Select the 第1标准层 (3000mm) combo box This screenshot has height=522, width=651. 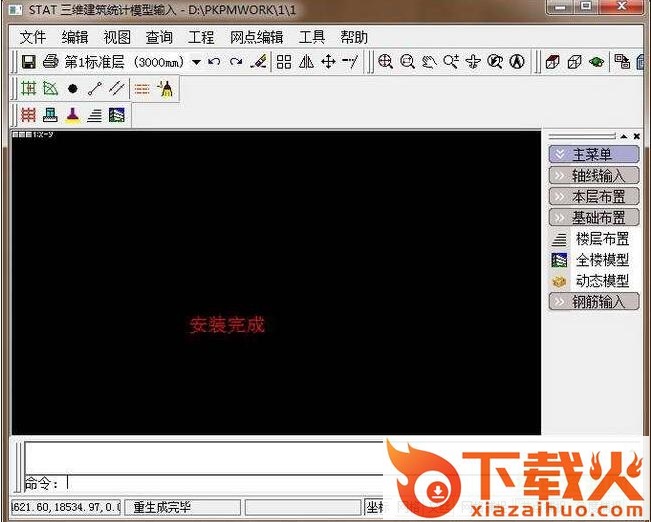point(132,62)
